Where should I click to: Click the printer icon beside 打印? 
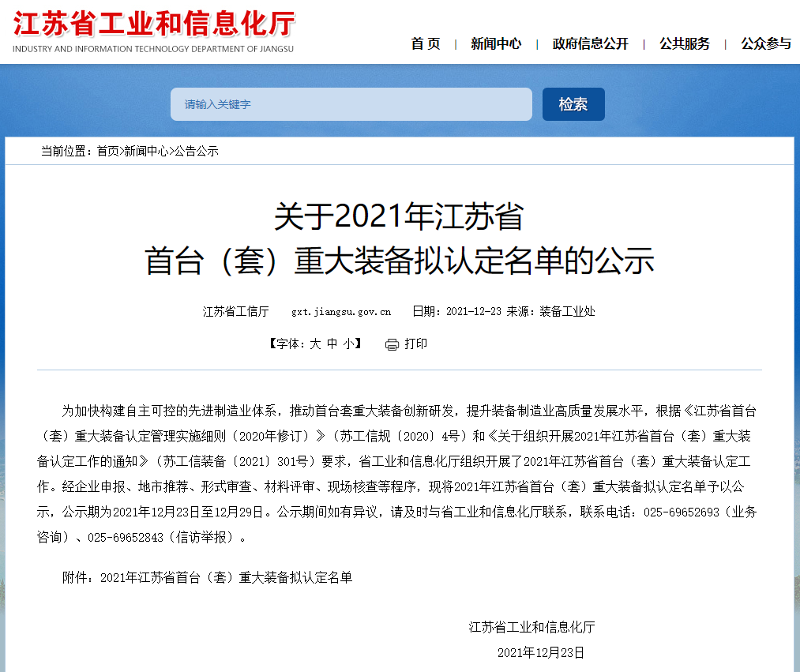pyautogui.click(x=392, y=344)
